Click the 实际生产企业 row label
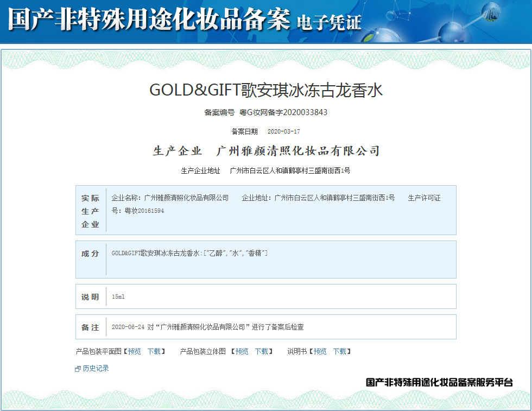 (90, 211)
